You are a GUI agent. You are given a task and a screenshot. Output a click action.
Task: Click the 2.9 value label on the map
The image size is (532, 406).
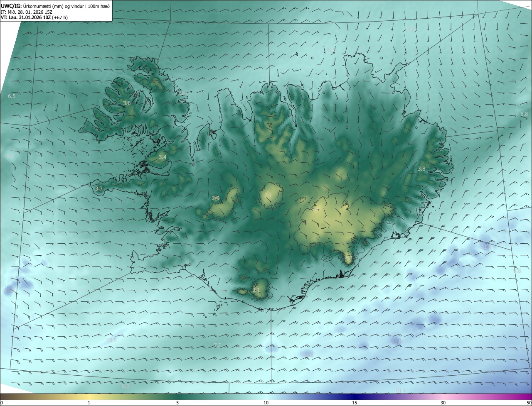tap(216, 198)
